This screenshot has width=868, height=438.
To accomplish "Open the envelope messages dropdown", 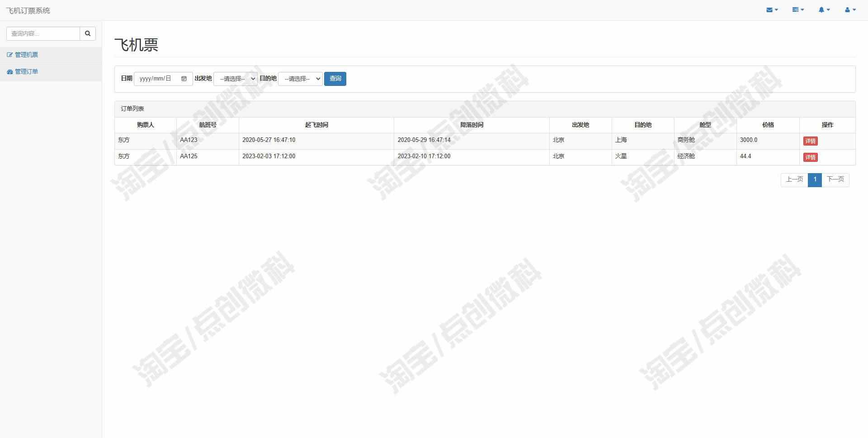I will (x=772, y=10).
